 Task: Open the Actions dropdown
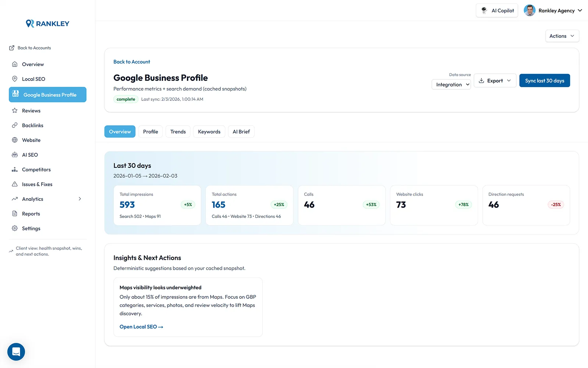tap(562, 36)
